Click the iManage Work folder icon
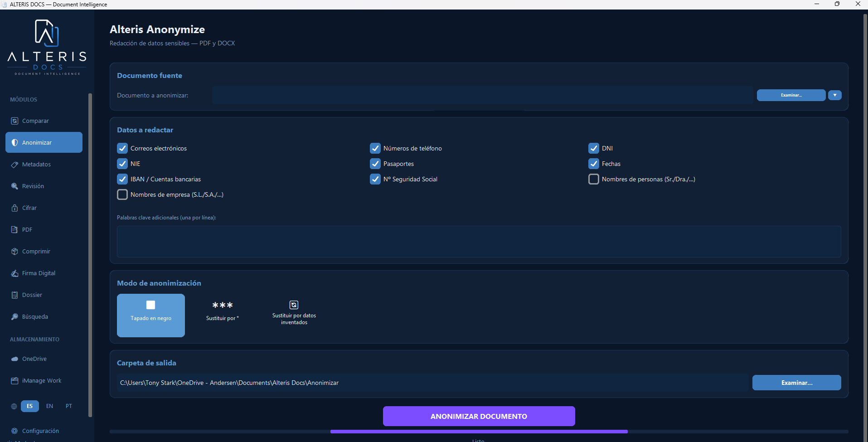Viewport: 868px width, 442px height. (x=15, y=381)
